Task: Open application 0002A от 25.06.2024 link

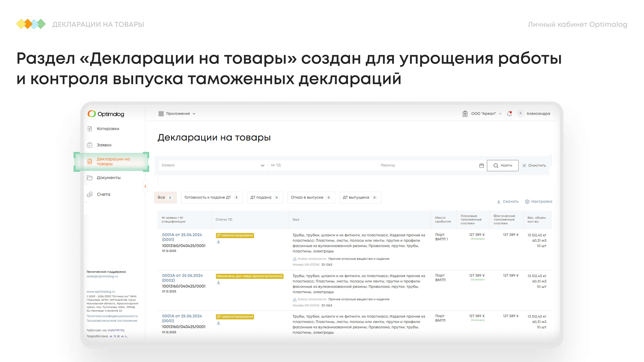Action: pyautogui.click(x=182, y=275)
